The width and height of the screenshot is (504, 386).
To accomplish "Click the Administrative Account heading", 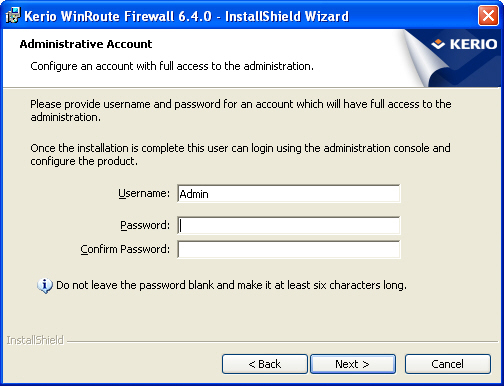I will click(86, 44).
